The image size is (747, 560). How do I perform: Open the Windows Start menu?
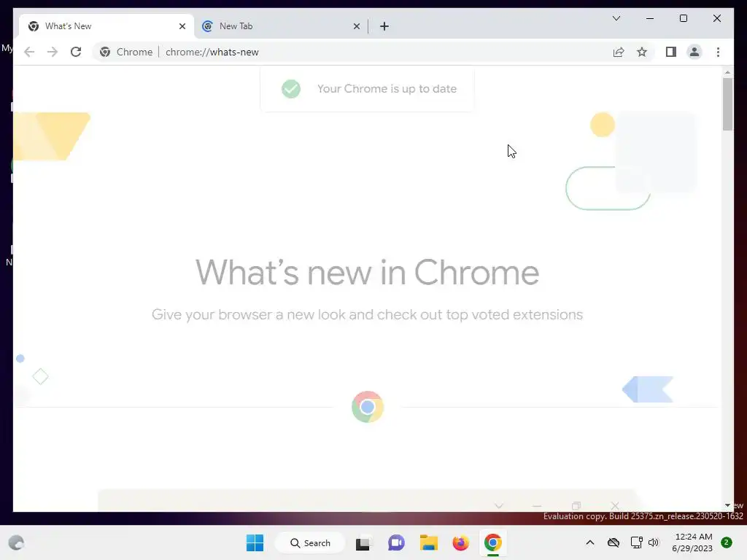(x=255, y=542)
